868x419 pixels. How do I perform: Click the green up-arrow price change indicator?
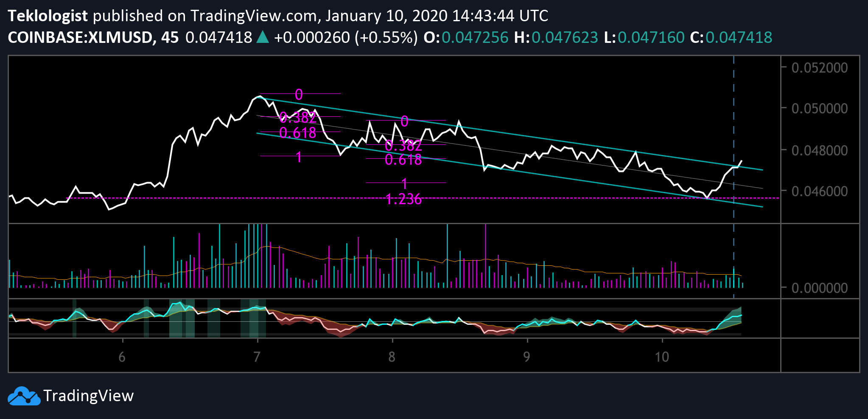click(x=263, y=37)
